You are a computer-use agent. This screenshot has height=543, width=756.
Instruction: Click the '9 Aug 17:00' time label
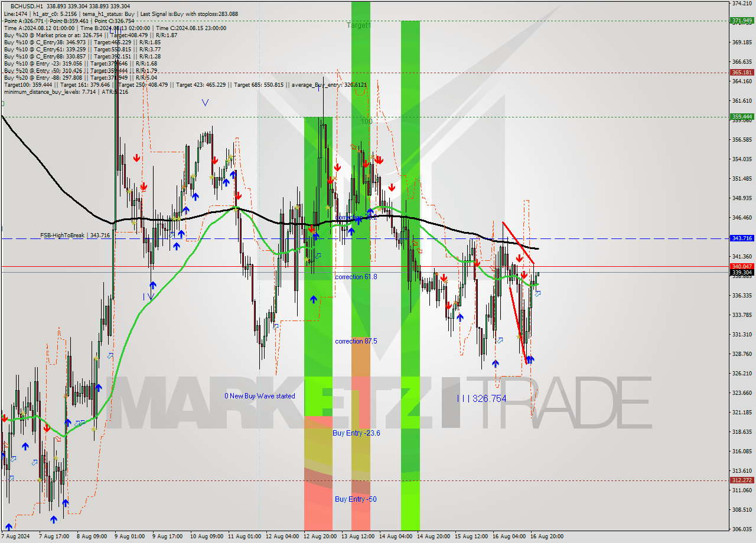[x=167, y=537]
